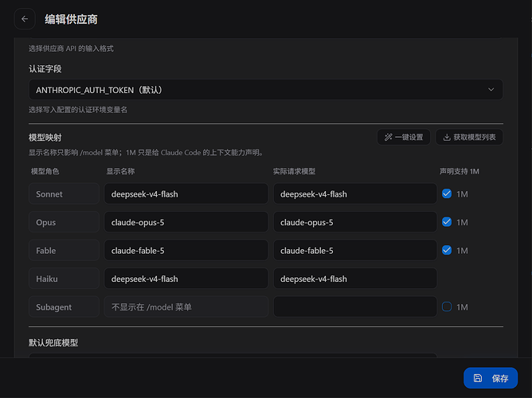Click the 选择供应商 API 的输入格式 hint
The width and height of the screenshot is (532, 398).
(x=71, y=49)
